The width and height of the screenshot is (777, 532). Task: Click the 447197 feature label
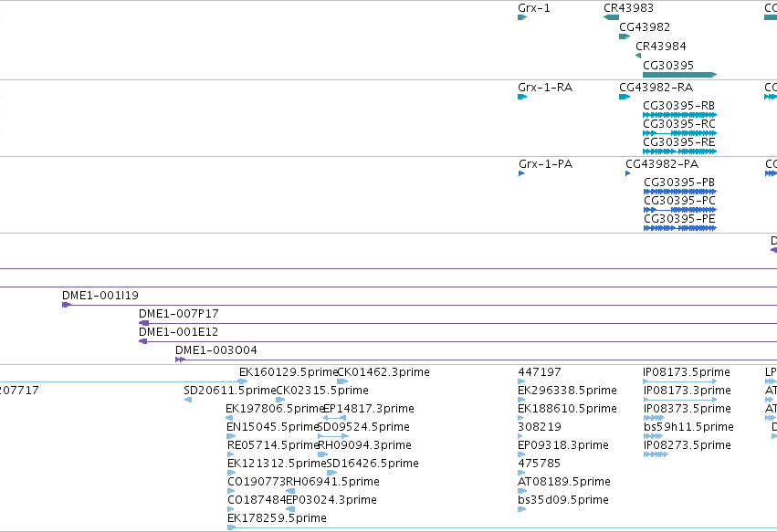click(539, 372)
